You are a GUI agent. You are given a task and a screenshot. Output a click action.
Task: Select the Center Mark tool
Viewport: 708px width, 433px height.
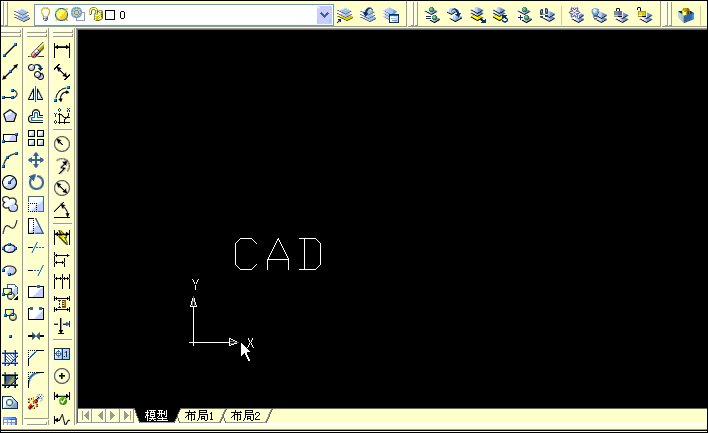(62, 376)
